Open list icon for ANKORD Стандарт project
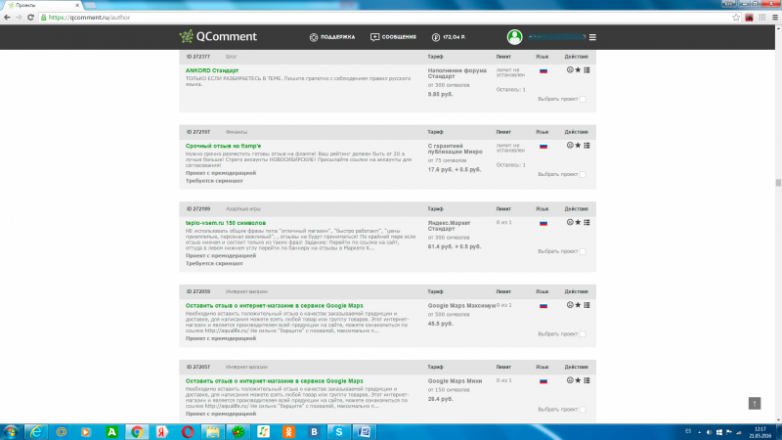This screenshot has height=440, width=782. click(x=586, y=70)
